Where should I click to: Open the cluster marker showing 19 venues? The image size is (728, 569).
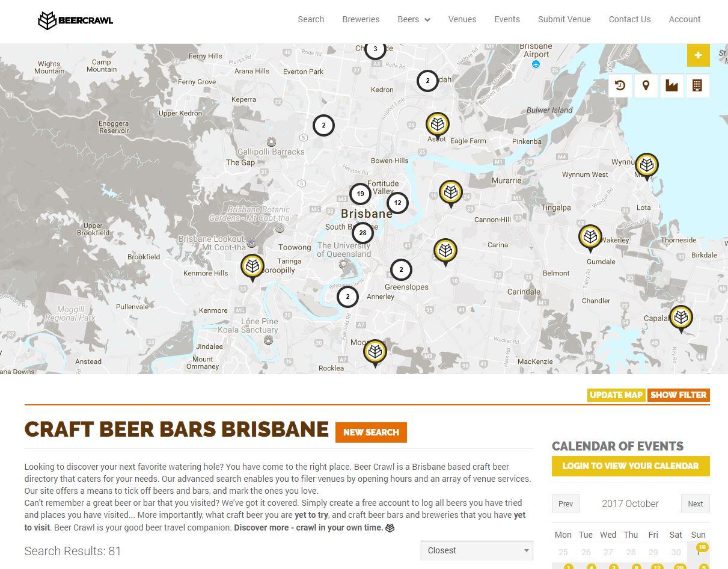click(360, 194)
